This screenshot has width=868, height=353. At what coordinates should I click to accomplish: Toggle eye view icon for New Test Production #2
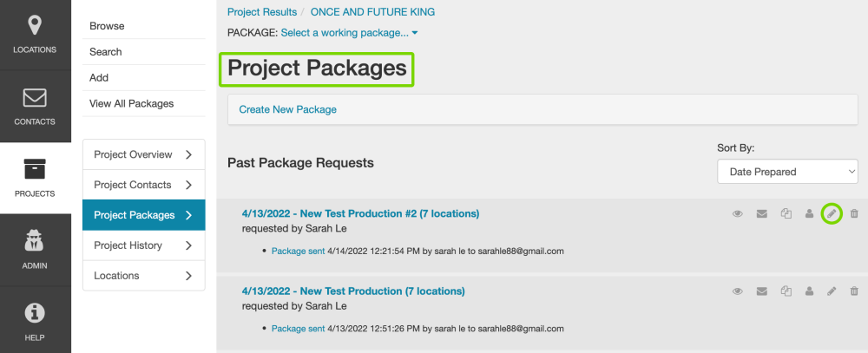[x=738, y=213]
